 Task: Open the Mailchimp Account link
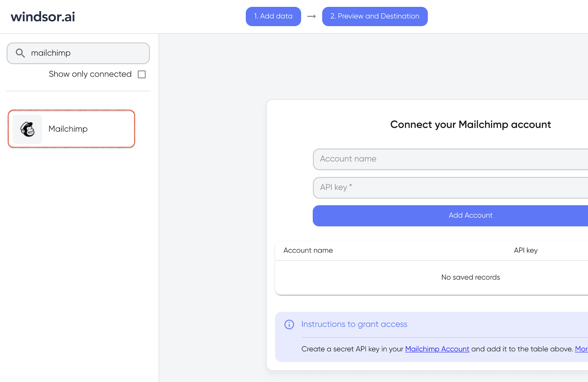[437, 349]
